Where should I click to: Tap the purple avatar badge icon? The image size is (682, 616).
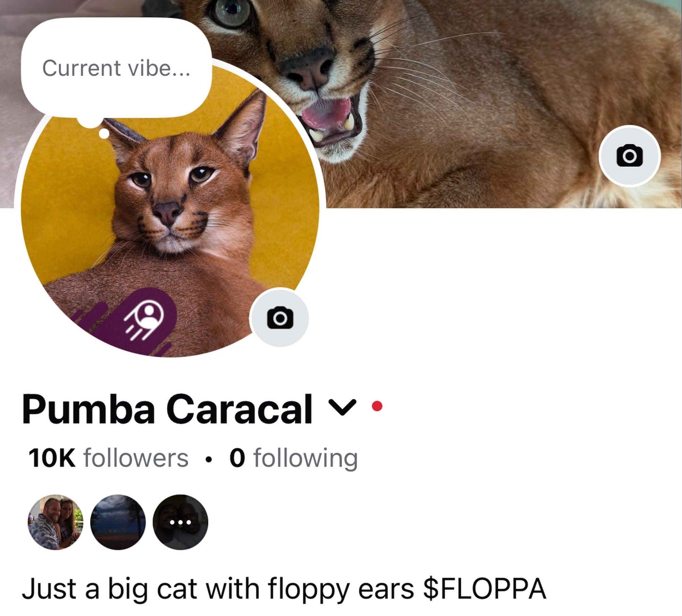click(145, 318)
